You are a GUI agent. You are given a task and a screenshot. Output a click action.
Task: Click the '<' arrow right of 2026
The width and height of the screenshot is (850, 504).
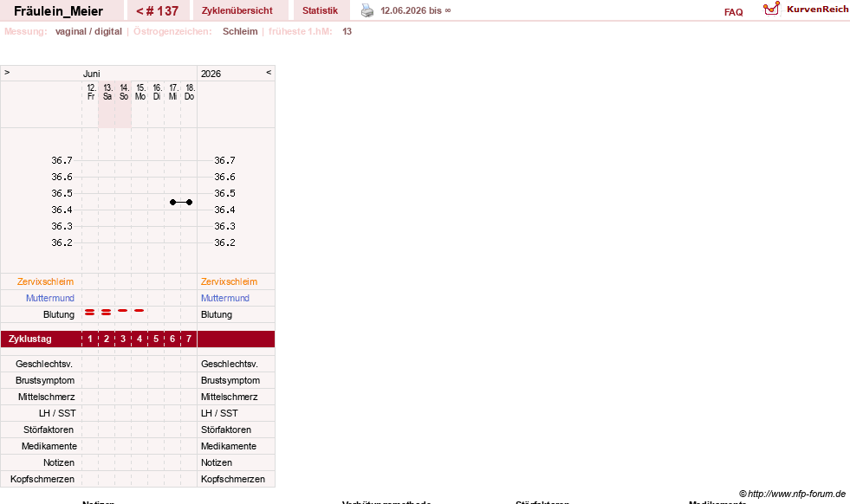[x=269, y=72]
